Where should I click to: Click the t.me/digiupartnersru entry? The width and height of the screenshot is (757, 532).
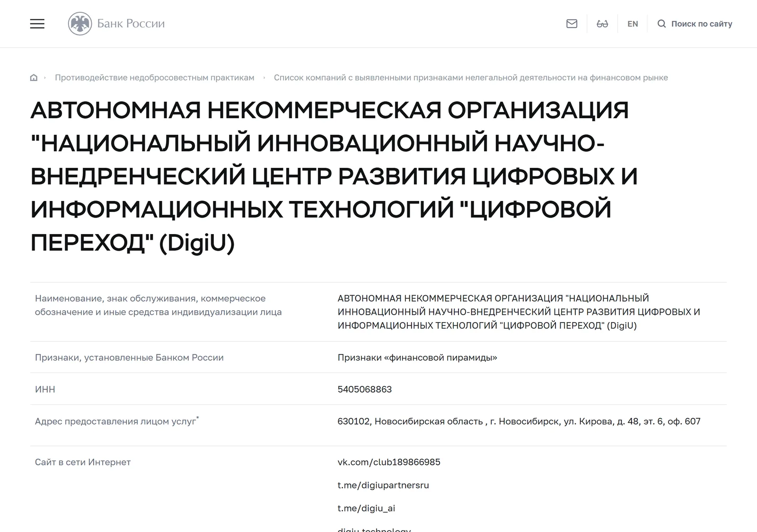(383, 485)
